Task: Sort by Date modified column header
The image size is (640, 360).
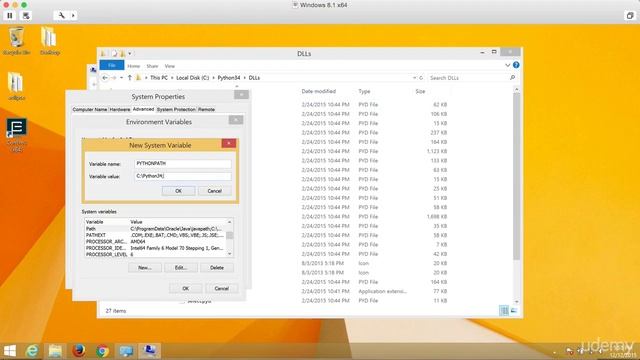Action: pos(319,91)
